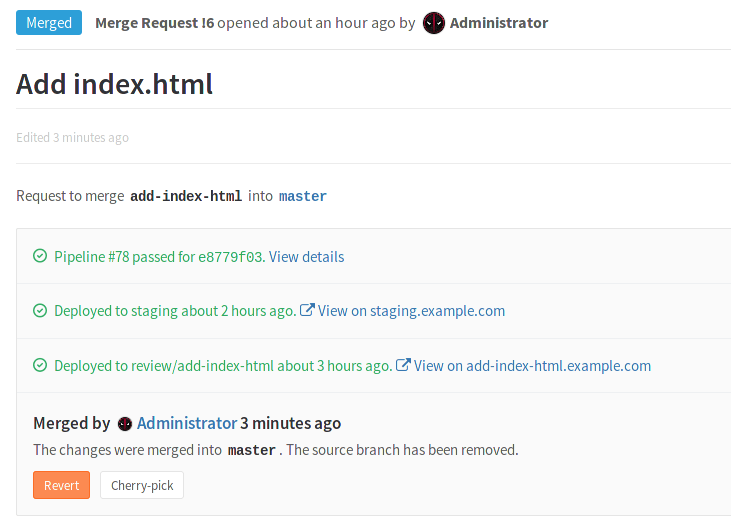Click the pipeline passed status icon

(40, 257)
